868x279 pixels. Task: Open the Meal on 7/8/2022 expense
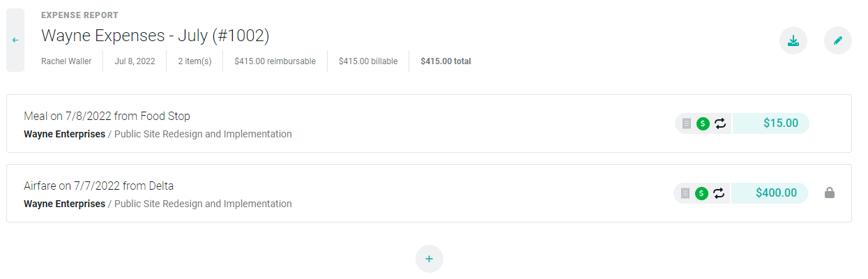107,116
